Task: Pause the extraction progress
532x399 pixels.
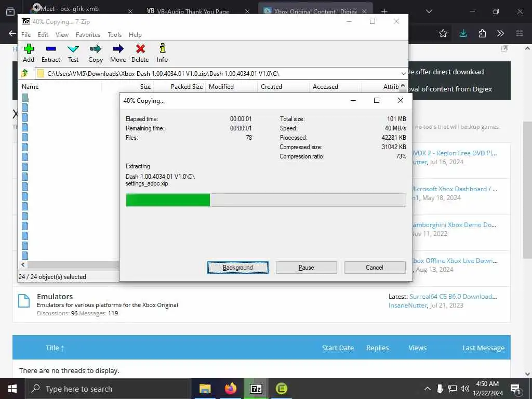Action: [x=307, y=268]
